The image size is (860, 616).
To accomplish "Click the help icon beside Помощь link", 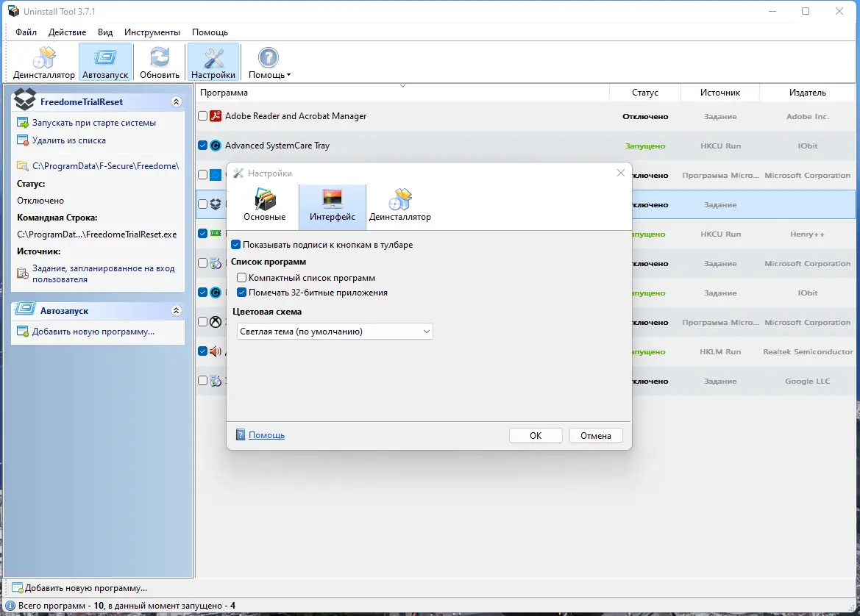I will [241, 434].
